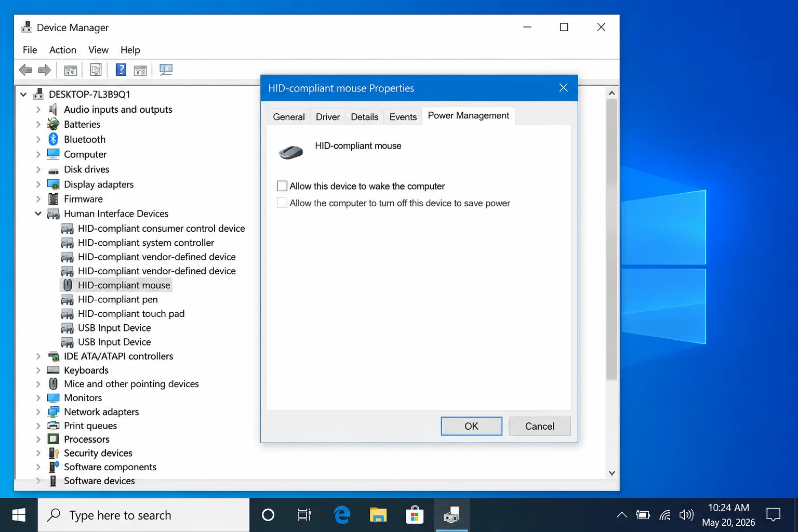Open the Action menu
The height and width of the screenshot is (532, 798).
[62, 50]
